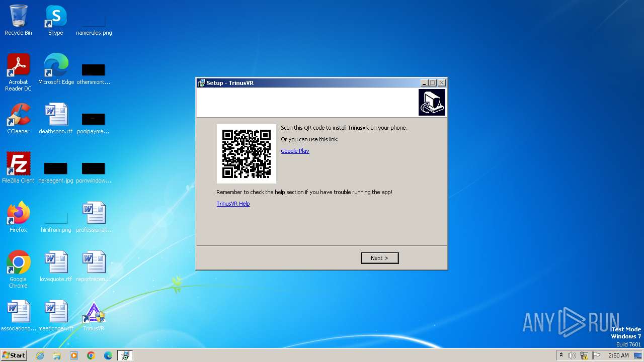The image size is (644, 362).
Task: Select CCleaner desktop shortcut
Action: click(18, 119)
